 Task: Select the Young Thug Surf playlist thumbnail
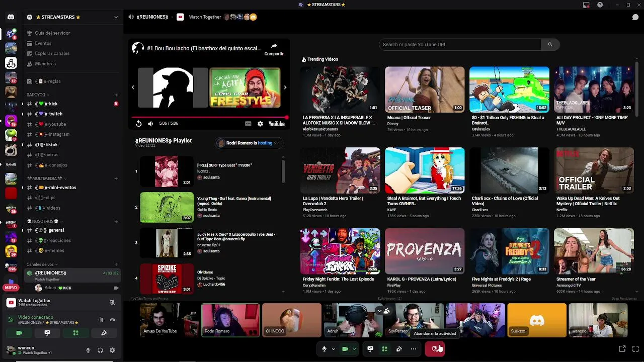click(167, 207)
